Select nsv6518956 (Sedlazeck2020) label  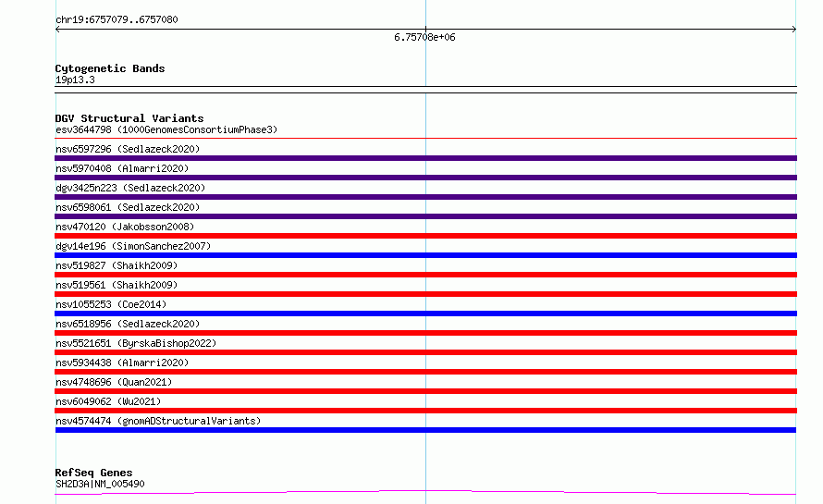128,324
